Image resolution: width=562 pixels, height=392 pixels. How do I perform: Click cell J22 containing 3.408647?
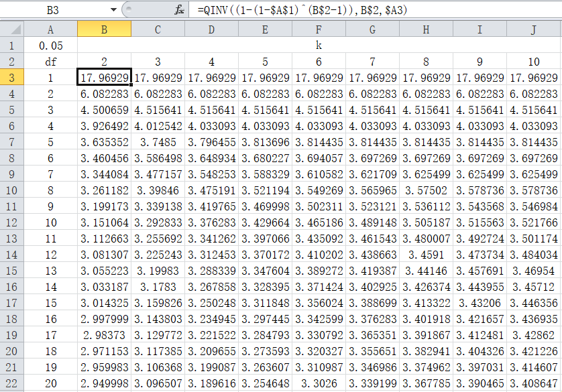point(534,383)
